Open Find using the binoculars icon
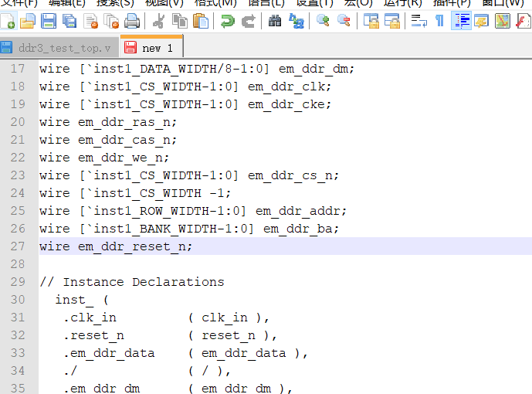 (275, 21)
